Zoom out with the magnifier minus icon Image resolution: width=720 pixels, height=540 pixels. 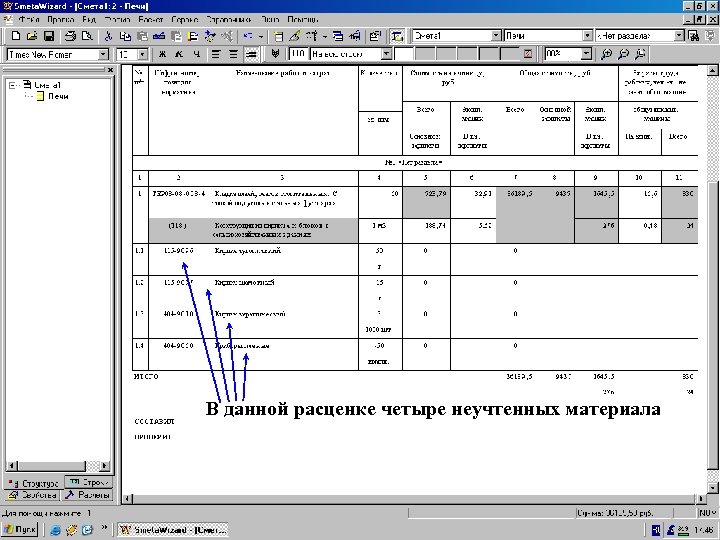click(623, 54)
